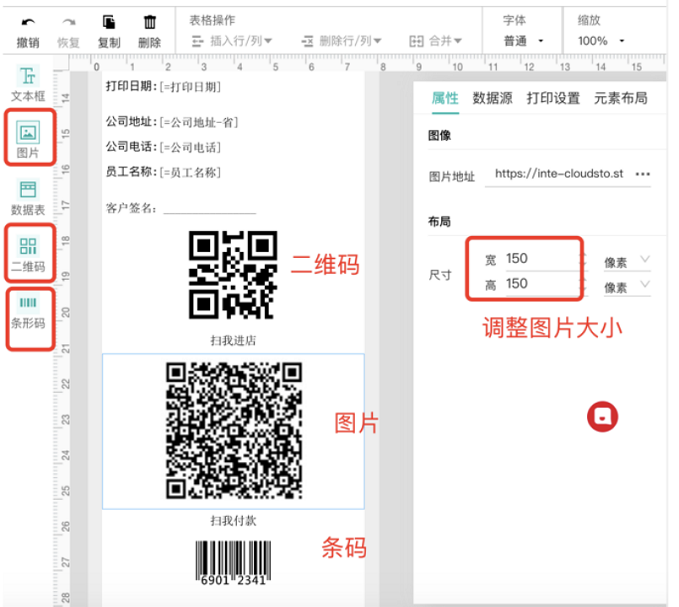Select the 数据表 data table tool

coord(29,197)
